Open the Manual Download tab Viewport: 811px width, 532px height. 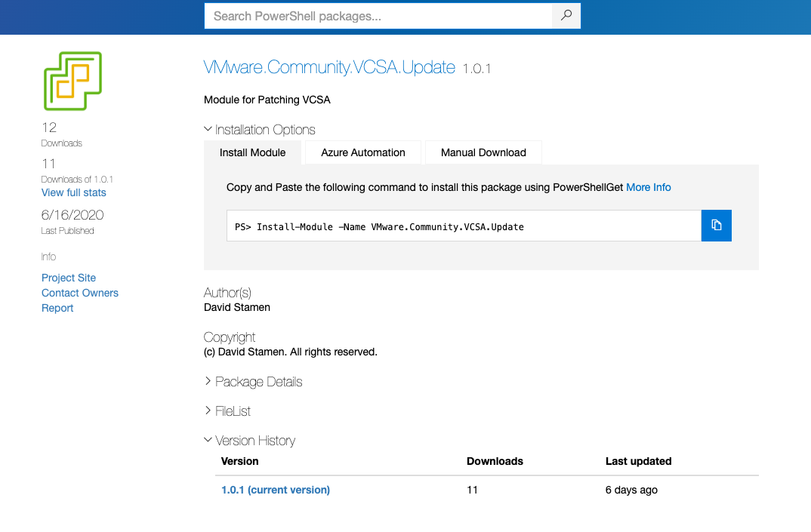[483, 152]
